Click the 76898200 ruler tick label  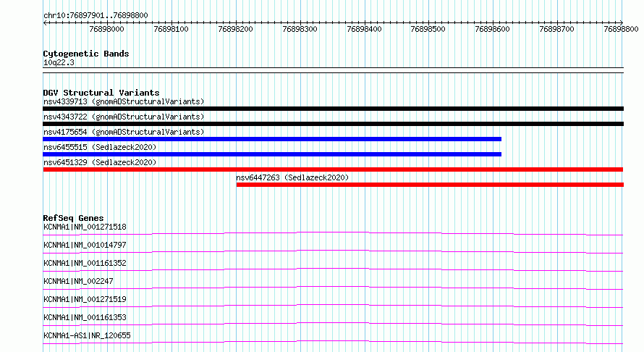[x=236, y=29]
